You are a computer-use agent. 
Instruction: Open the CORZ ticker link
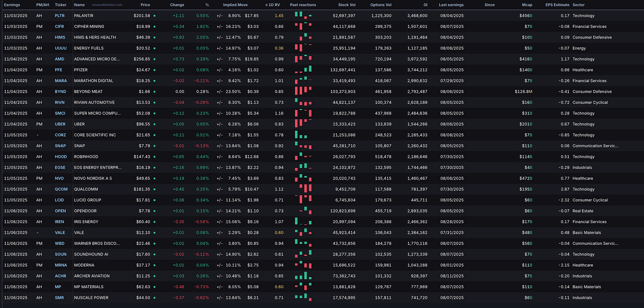tap(60, 135)
